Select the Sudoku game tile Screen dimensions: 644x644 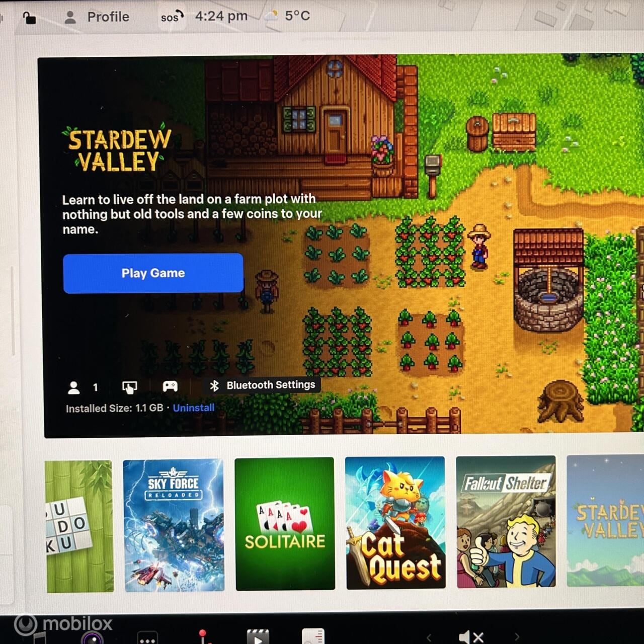point(79,526)
